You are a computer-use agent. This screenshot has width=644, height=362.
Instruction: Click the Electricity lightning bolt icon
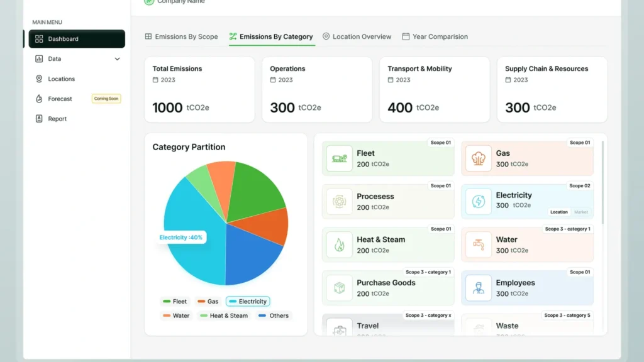(479, 202)
